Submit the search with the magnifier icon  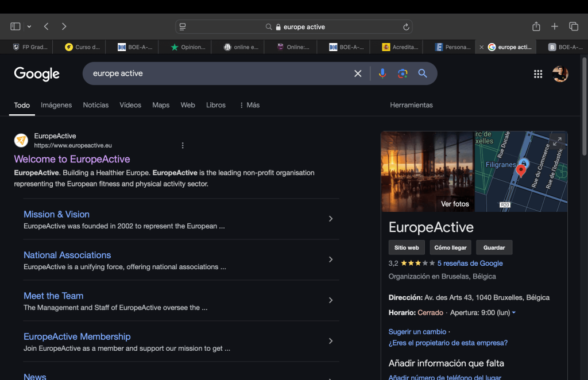pyautogui.click(x=423, y=73)
